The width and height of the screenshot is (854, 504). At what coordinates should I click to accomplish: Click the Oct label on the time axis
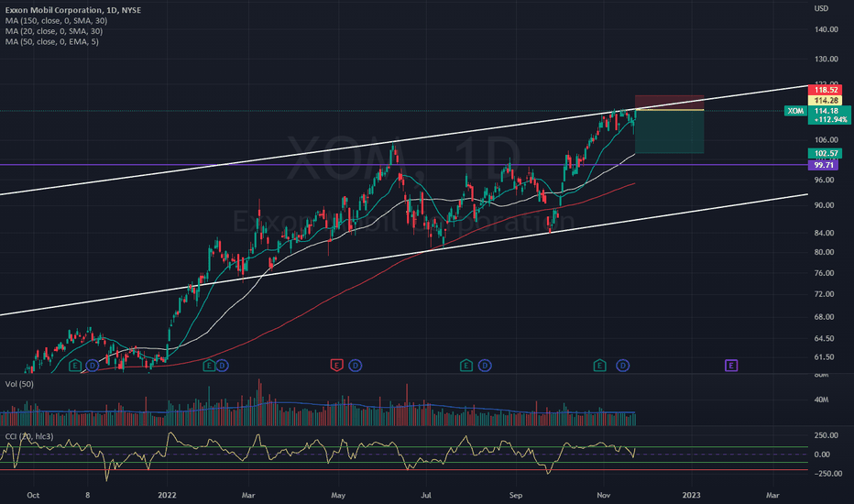[33, 495]
